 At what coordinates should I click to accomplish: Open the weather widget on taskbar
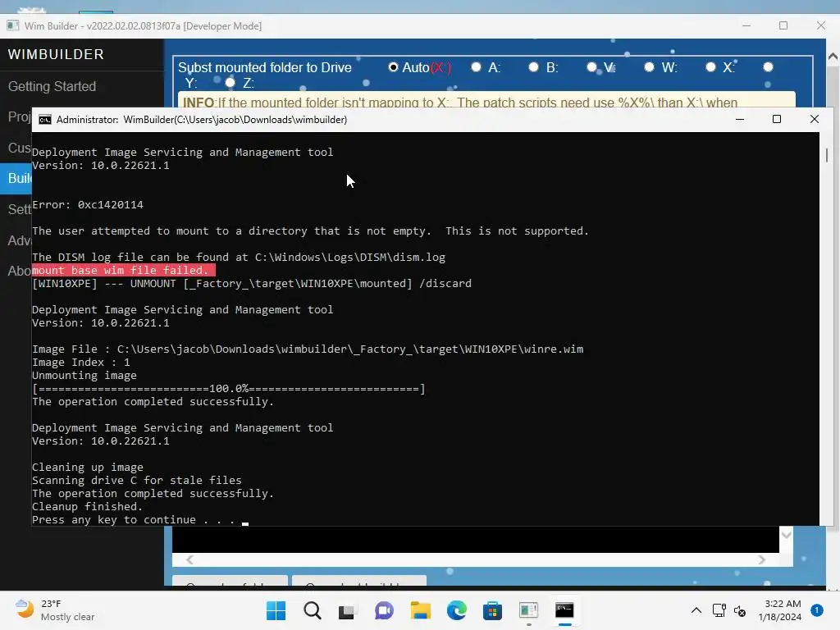55,610
